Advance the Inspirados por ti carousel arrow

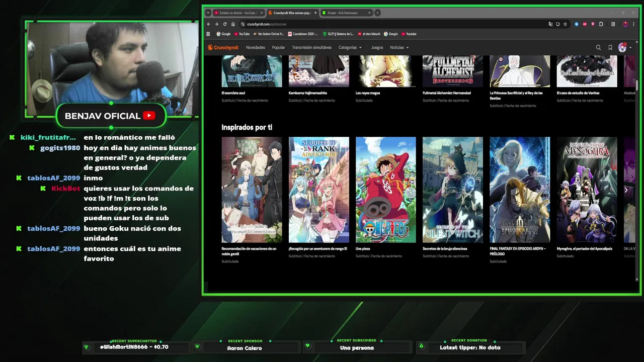626,190
